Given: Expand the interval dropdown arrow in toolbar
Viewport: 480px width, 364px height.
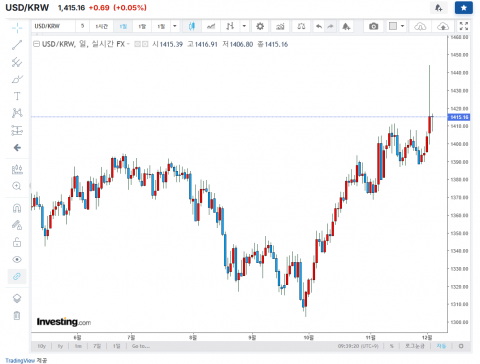Looking at the screenshot, I should pyautogui.click(x=175, y=26).
